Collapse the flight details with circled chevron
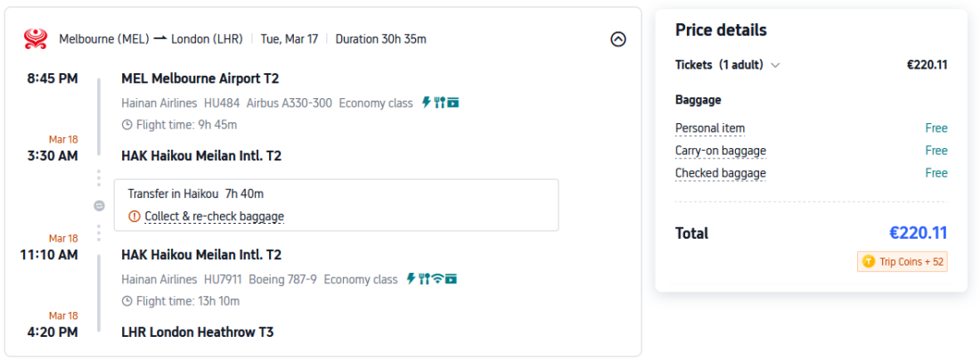The image size is (980, 361). tap(618, 39)
